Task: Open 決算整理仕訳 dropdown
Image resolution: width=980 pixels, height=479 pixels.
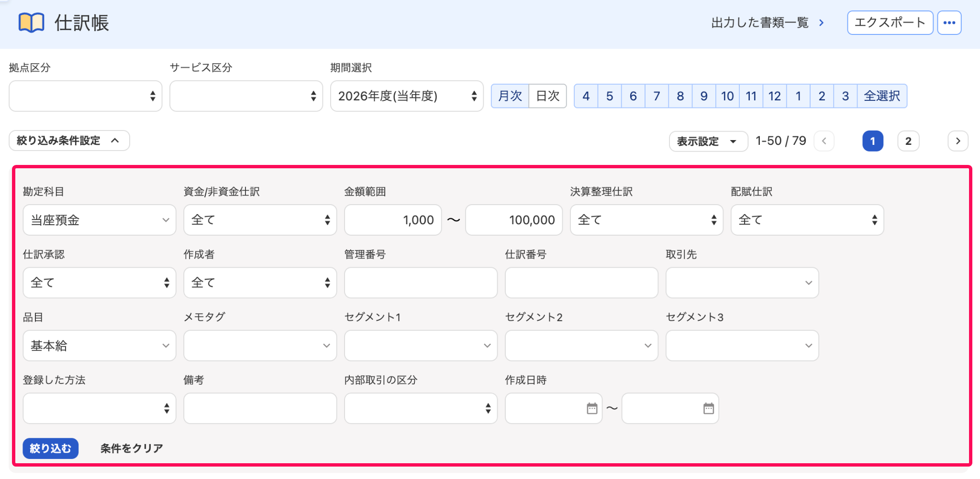Action: (646, 220)
